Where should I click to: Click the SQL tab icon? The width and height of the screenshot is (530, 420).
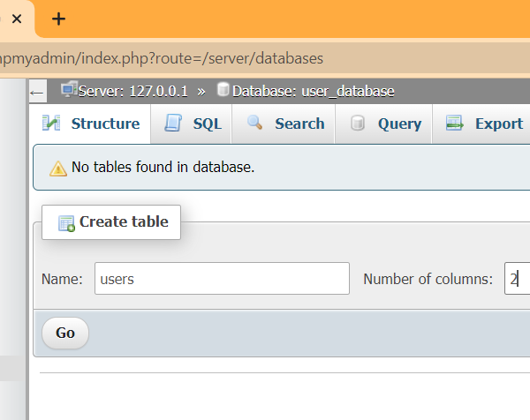click(174, 124)
